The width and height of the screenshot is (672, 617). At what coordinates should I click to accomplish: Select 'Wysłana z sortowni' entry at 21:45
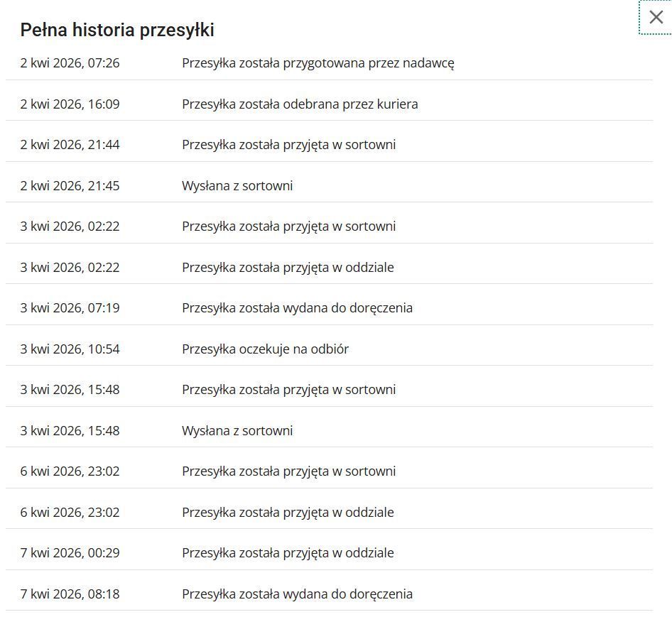[x=237, y=186]
